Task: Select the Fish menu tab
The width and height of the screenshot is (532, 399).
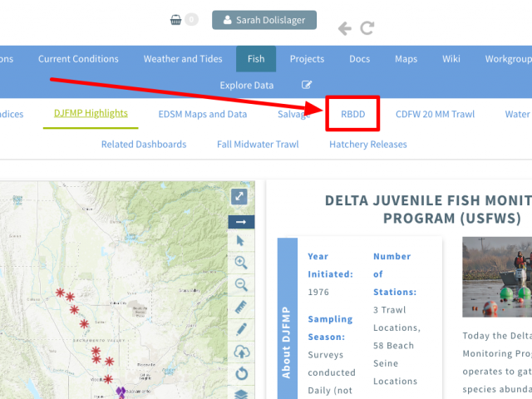Action: (x=256, y=59)
